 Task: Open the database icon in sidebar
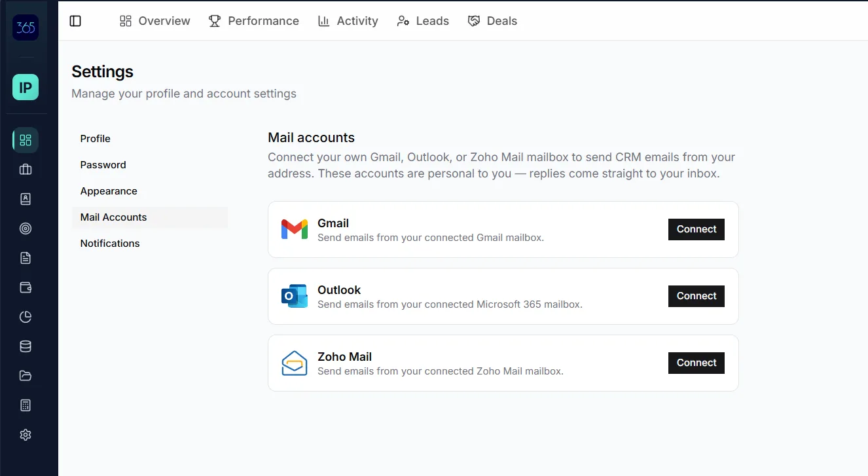click(x=26, y=346)
